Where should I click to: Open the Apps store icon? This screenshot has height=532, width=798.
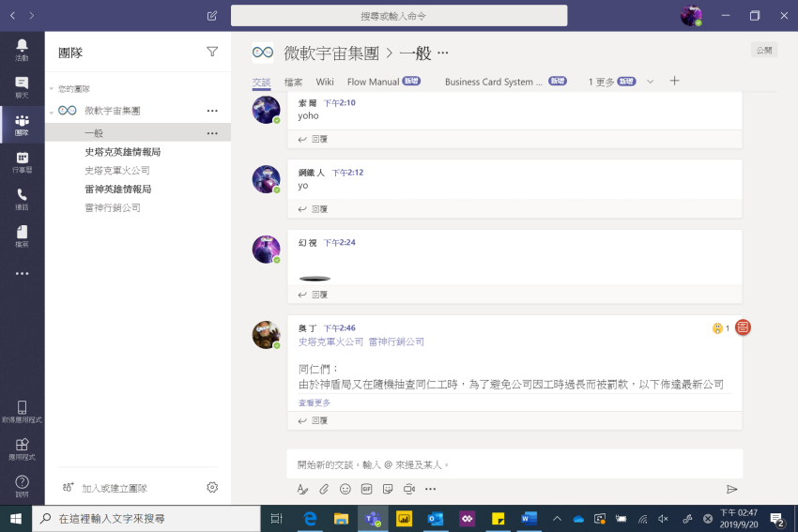pos(22,449)
